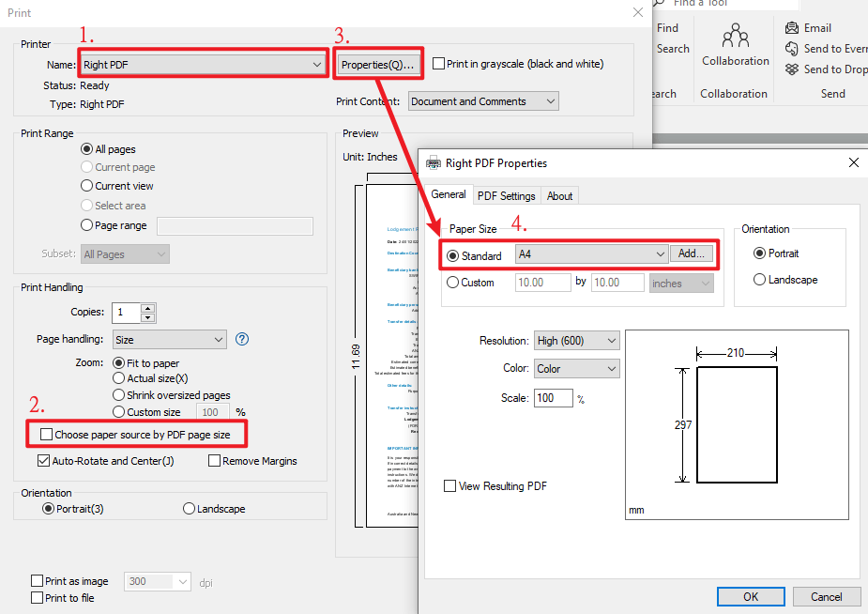Enable Choose paper source by PDF page size
Viewport: 868px width, 614px height.
(47, 434)
